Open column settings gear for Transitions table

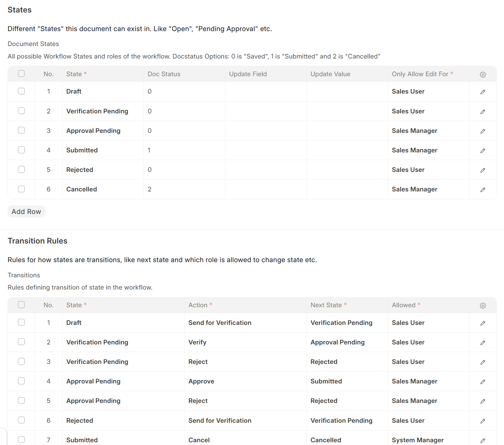pos(483,305)
